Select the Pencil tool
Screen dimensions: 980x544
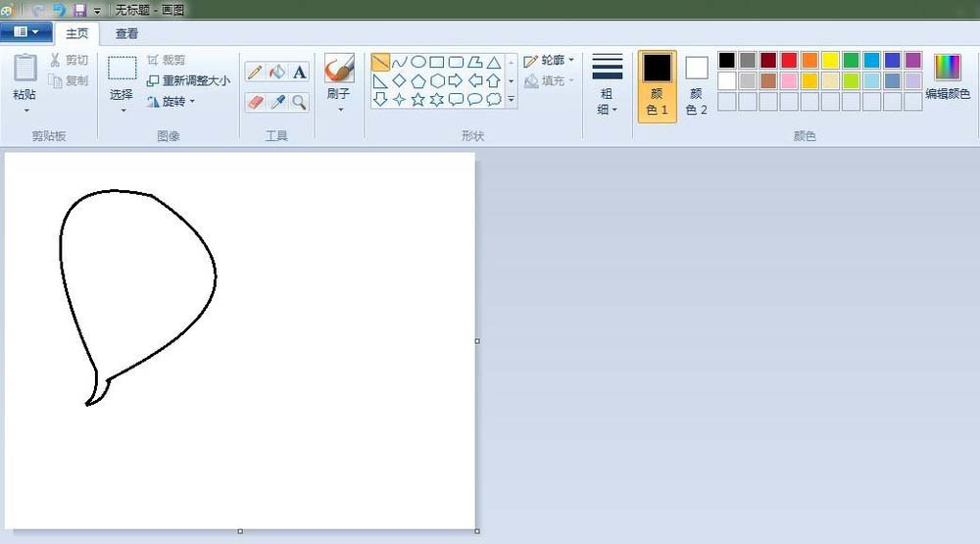255,72
